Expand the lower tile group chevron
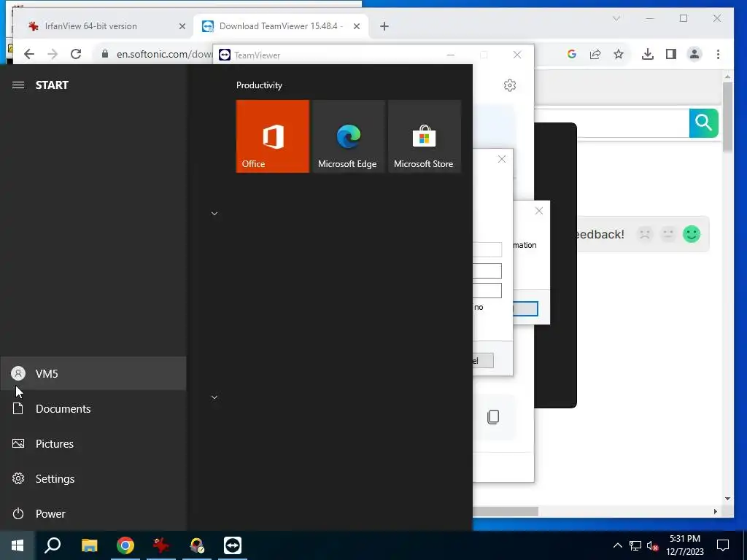Image resolution: width=747 pixels, height=560 pixels. pos(214,397)
